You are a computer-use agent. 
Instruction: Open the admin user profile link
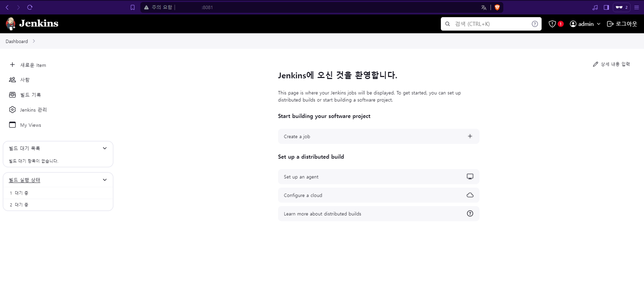pos(582,24)
